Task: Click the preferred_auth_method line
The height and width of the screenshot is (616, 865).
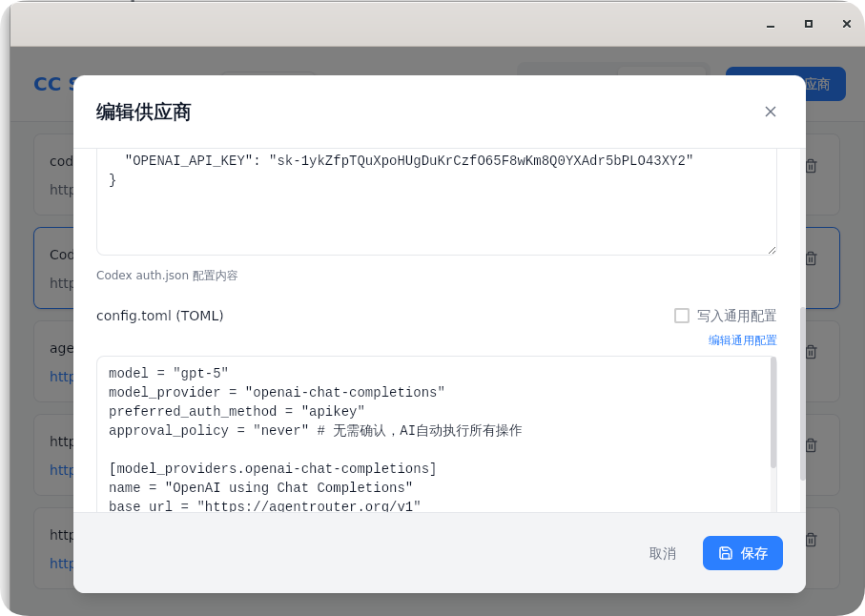Action: 237,411
